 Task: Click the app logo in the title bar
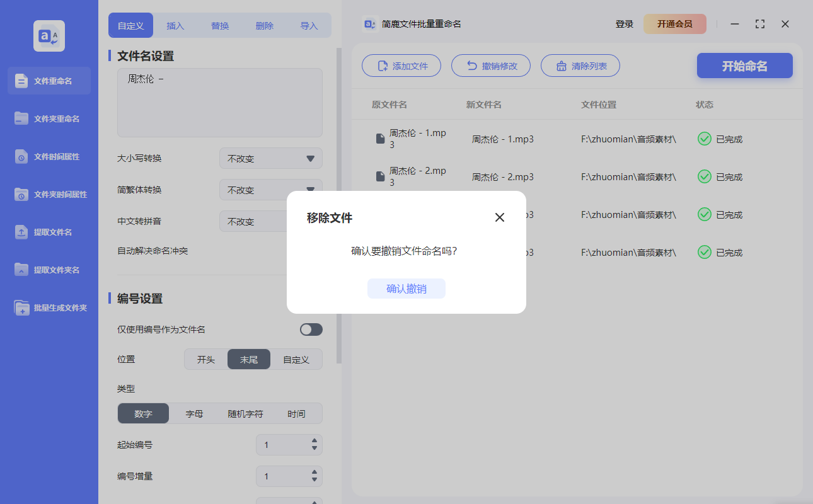tap(369, 24)
